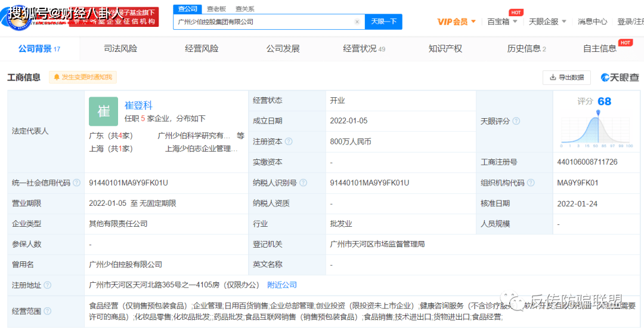The width and height of the screenshot is (644, 330).
Task: Click the 天眼查 logo beside export button
Action: click(x=619, y=78)
